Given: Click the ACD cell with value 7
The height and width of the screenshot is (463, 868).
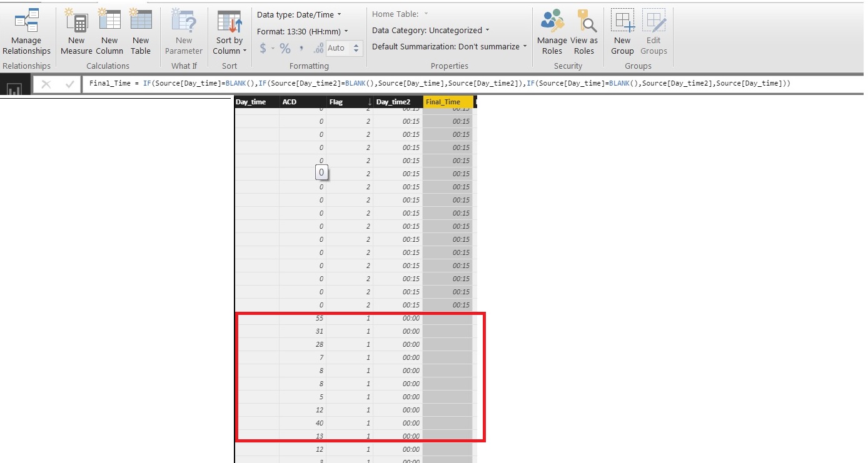Looking at the screenshot, I should coord(303,357).
